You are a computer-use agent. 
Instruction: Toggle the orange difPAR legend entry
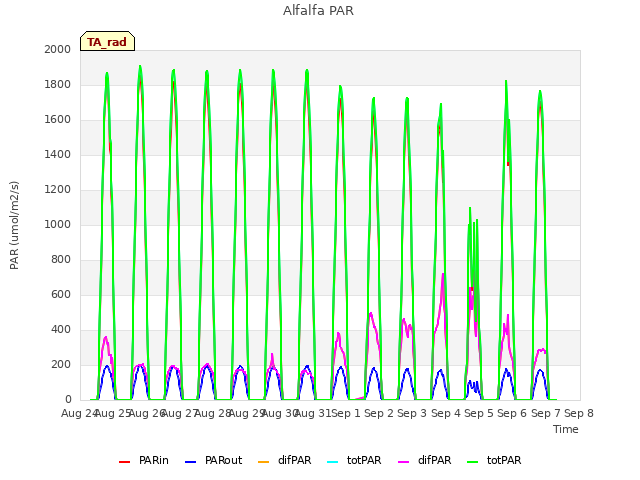click(284, 460)
